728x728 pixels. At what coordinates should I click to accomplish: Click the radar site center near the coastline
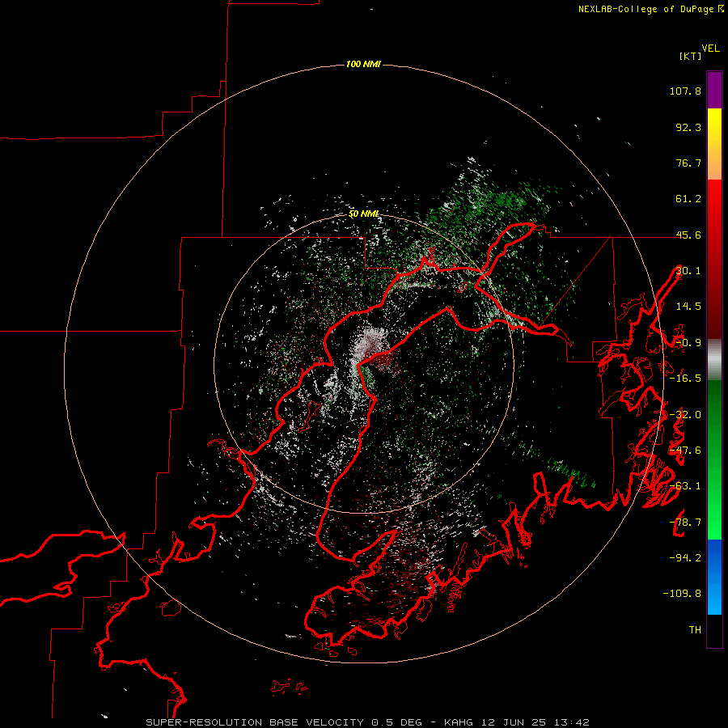(363, 364)
